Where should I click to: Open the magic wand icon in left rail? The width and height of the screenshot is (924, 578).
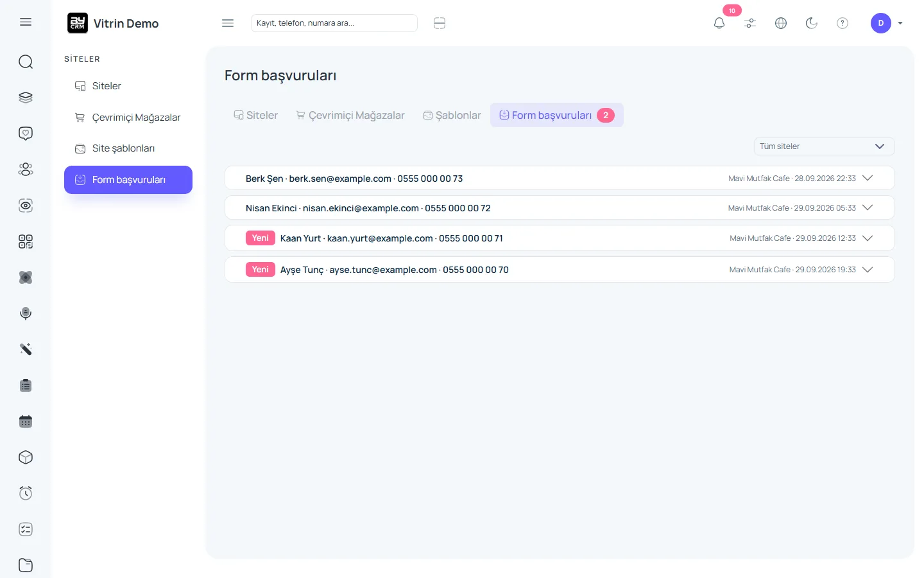tap(26, 349)
